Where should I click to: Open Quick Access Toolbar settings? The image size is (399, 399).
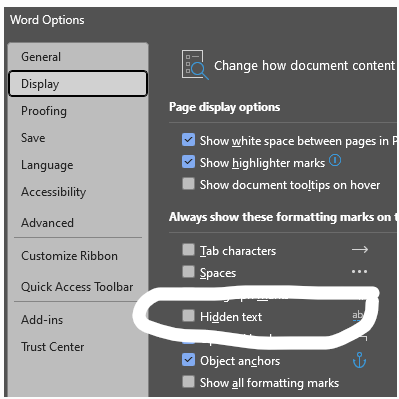(x=77, y=287)
